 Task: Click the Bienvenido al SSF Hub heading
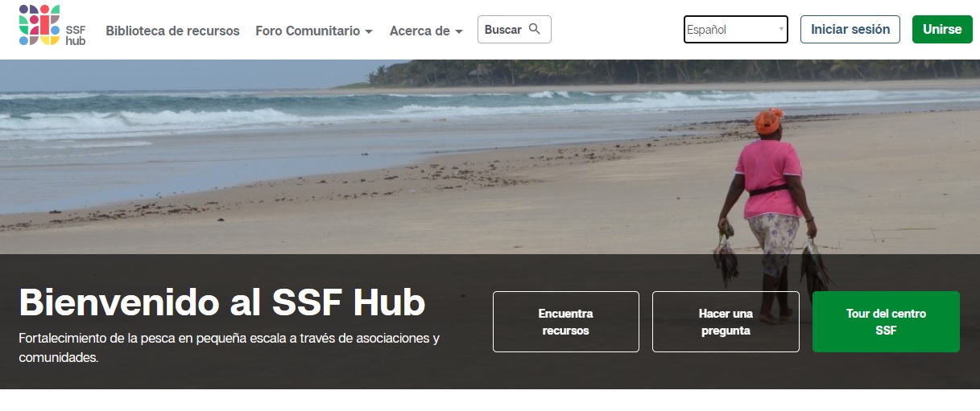222,302
